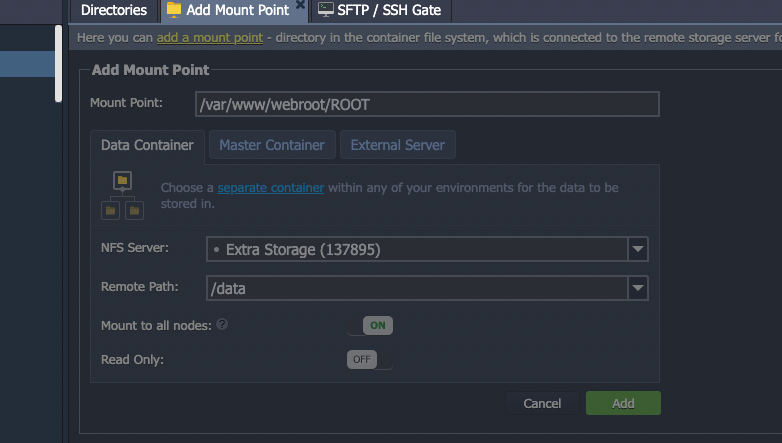Open the Remote Path dropdown arrow
782x443 pixels.
coord(637,288)
